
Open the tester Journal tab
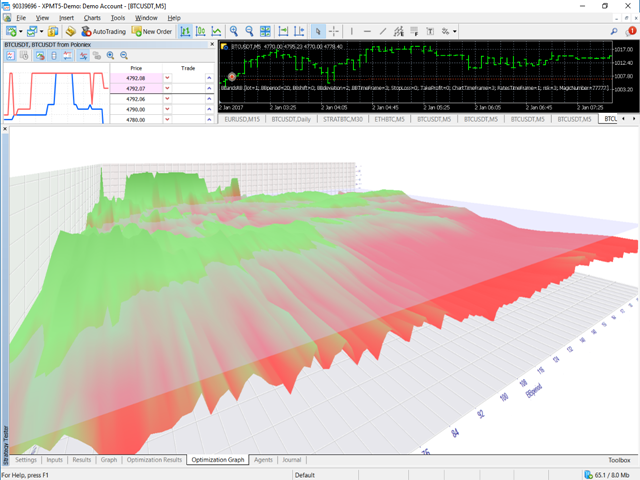(x=291, y=460)
